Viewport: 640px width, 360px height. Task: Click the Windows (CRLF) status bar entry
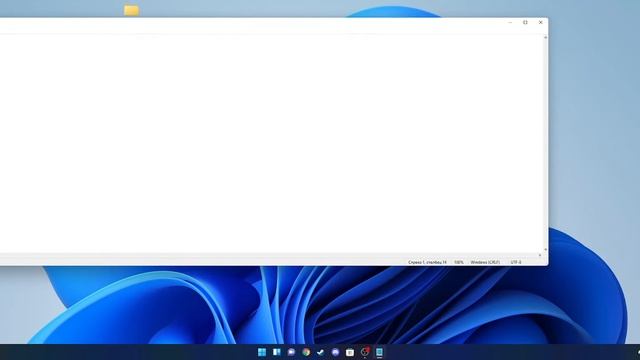point(485,262)
